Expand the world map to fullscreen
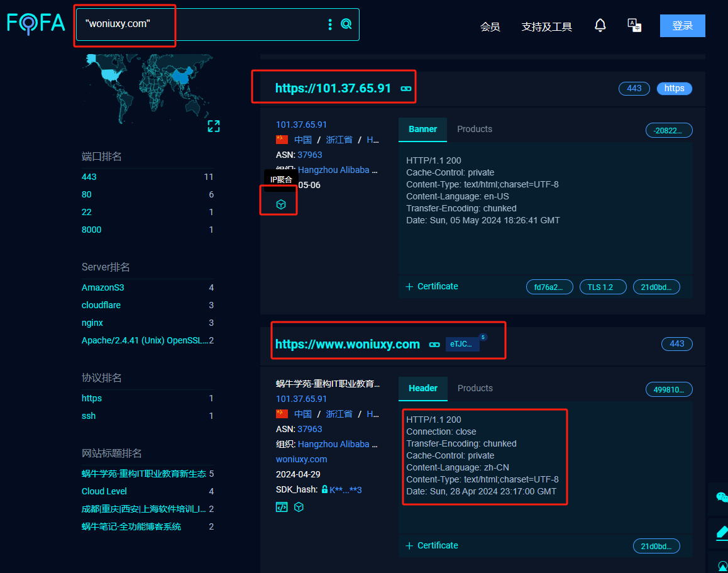The image size is (728, 573). [x=214, y=126]
